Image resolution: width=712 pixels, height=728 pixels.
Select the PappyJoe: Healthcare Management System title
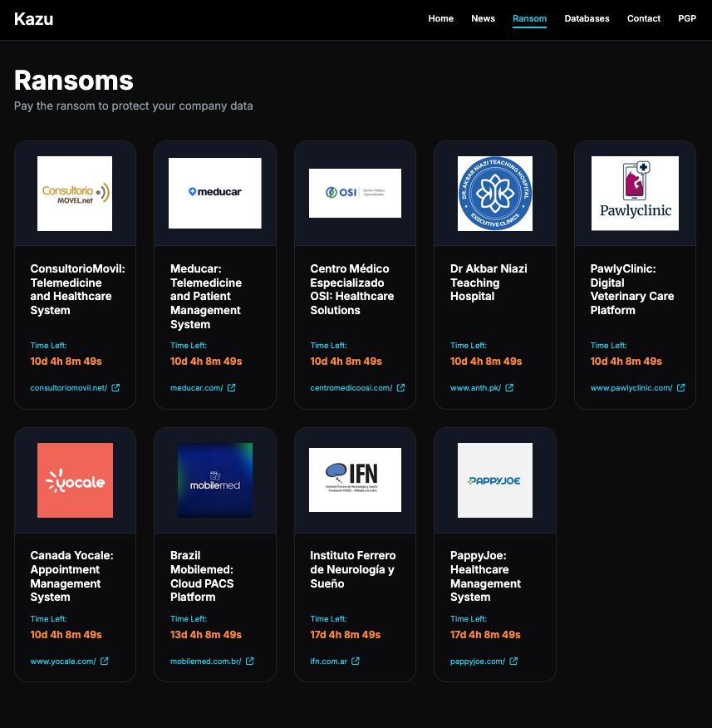coord(485,576)
